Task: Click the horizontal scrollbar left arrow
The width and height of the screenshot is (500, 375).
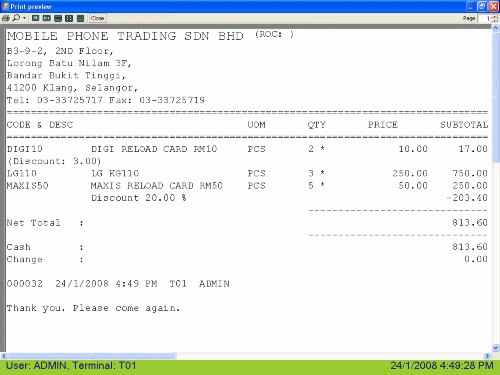Action: (3, 356)
